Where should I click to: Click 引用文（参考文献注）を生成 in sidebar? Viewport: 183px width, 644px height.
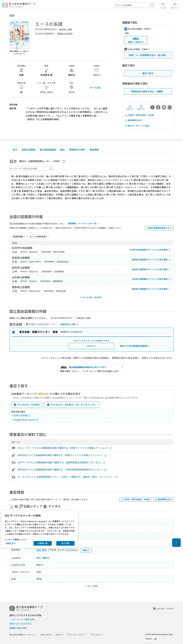(139, 115)
